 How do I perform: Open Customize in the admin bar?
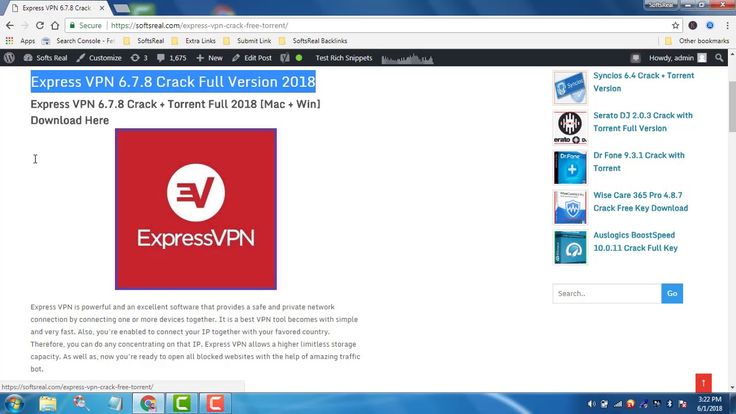click(x=99, y=58)
